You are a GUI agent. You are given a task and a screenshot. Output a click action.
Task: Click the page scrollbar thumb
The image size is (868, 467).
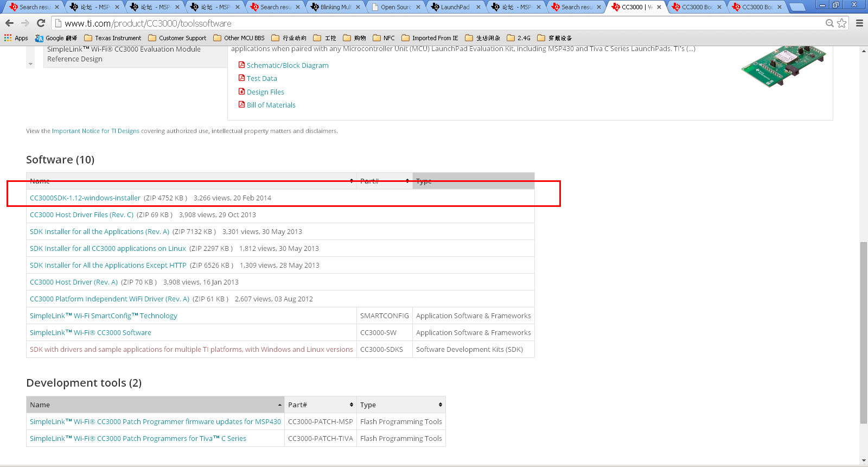tap(864, 332)
